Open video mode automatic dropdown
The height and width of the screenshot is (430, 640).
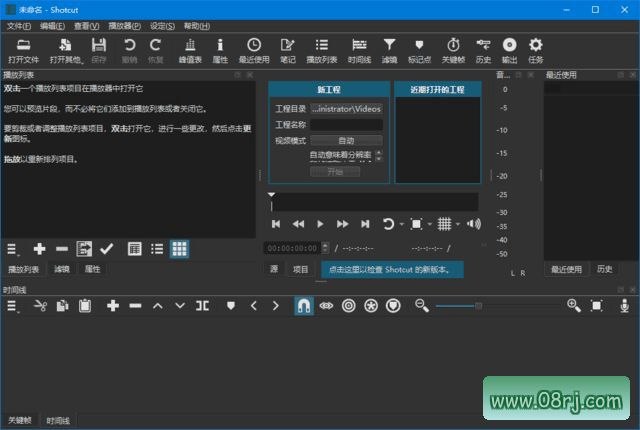346,141
